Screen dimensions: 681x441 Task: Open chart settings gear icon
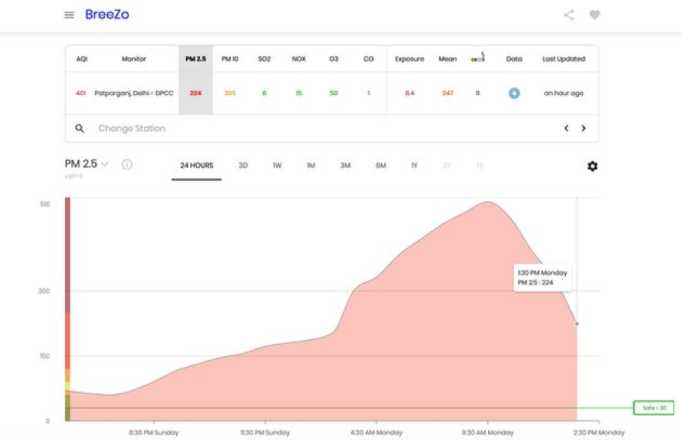tap(592, 166)
